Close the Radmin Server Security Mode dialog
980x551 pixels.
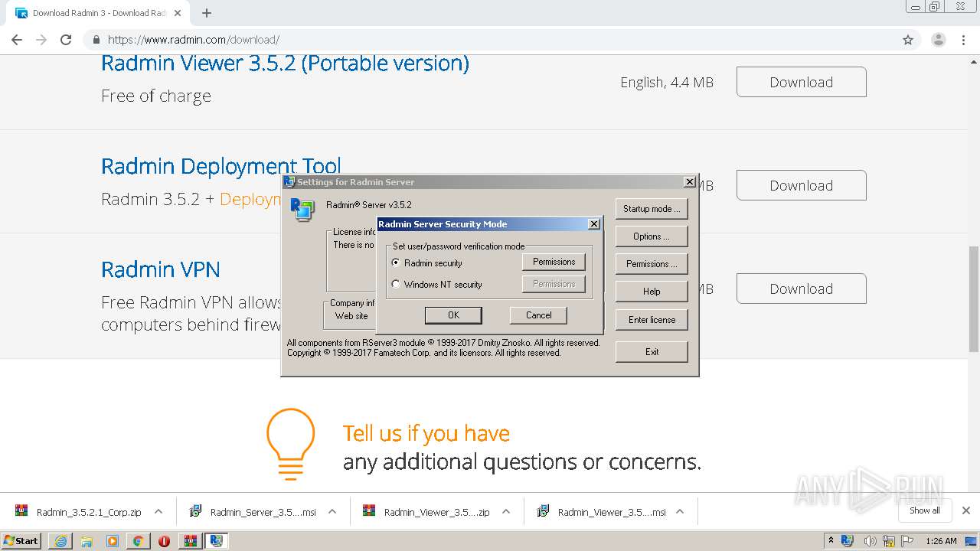click(593, 224)
